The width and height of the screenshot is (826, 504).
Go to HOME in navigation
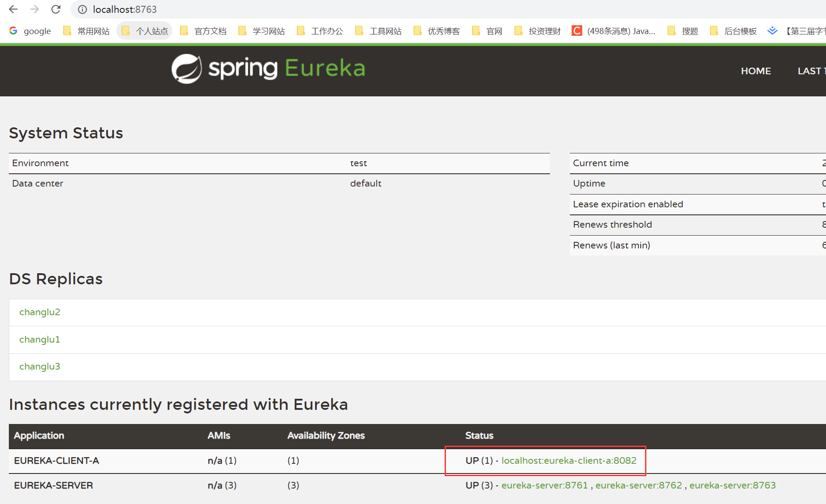(756, 71)
